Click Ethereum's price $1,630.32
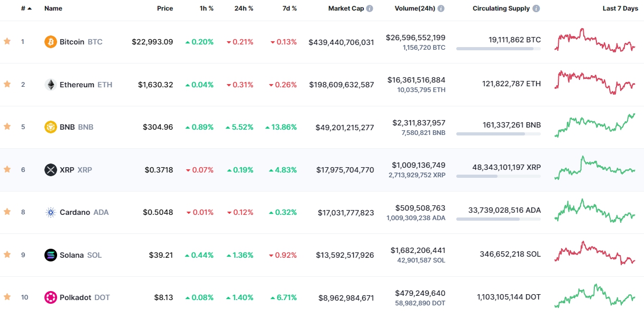This screenshot has height=317, width=644. pyautogui.click(x=155, y=85)
